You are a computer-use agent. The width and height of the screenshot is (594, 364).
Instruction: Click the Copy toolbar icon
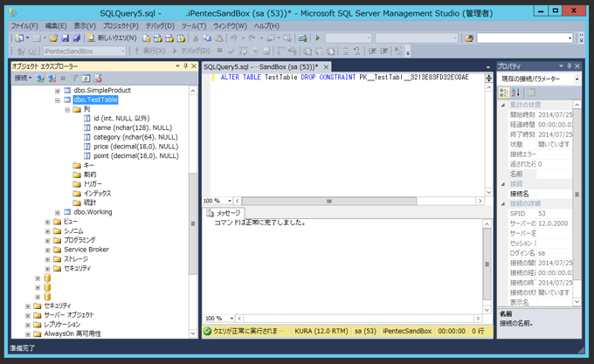pos(207,38)
